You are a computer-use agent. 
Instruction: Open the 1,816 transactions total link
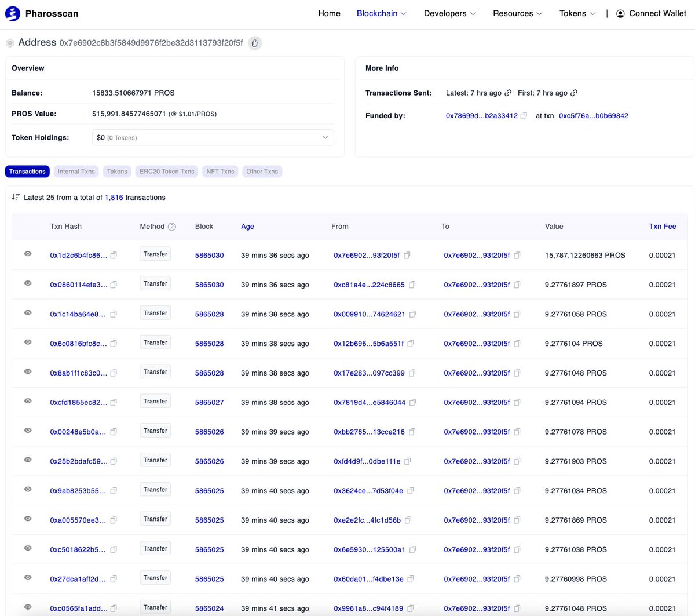pos(114,198)
